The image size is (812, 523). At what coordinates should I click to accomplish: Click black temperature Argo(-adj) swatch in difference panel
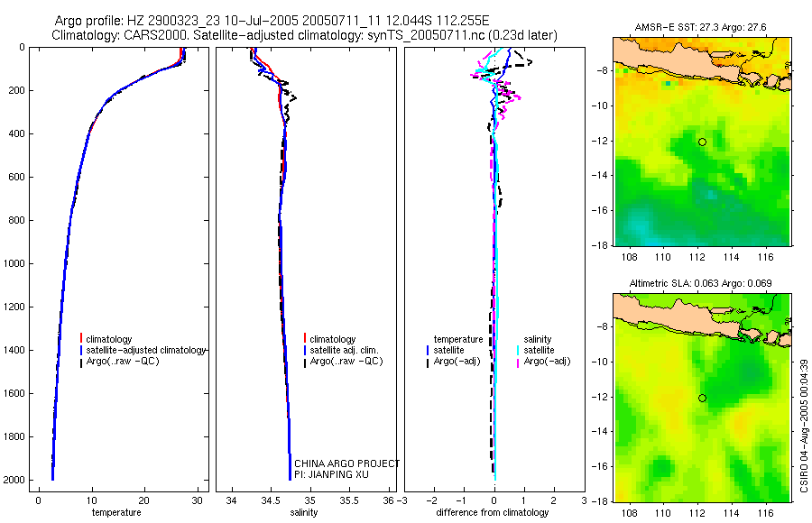pyautogui.click(x=428, y=362)
